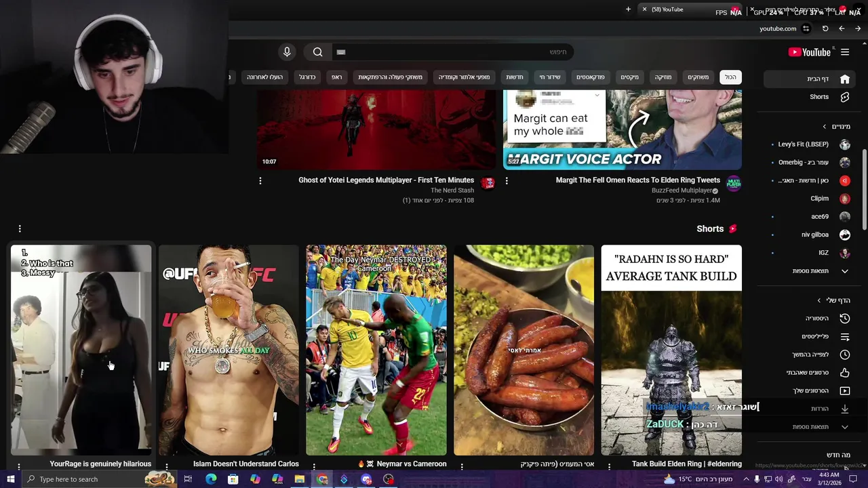Viewport: 868px width, 488px height.
Task: Click the microphone voice search icon
Action: 287,52
